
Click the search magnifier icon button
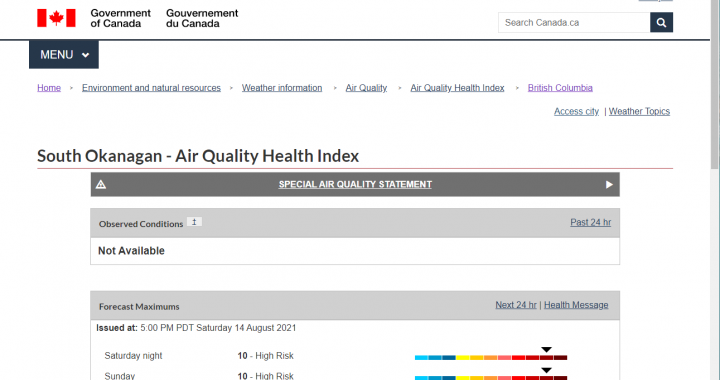661,22
